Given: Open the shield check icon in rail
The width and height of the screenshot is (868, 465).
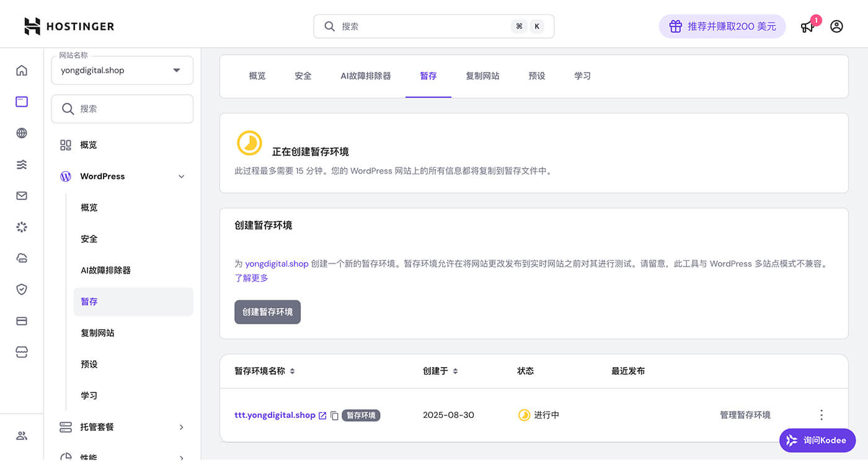Looking at the screenshot, I should 22,290.
